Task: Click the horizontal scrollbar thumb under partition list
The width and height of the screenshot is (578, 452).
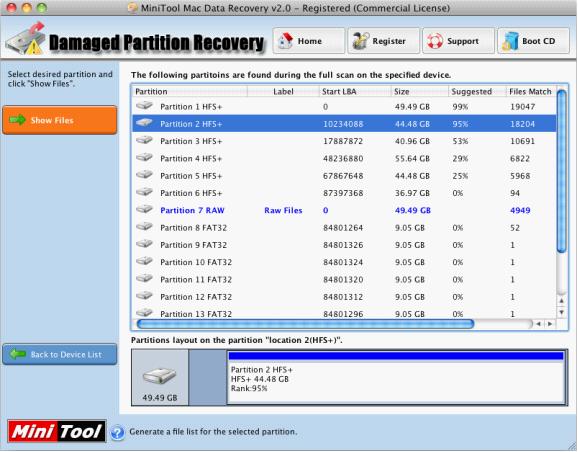Action: [x=305, y=324]
